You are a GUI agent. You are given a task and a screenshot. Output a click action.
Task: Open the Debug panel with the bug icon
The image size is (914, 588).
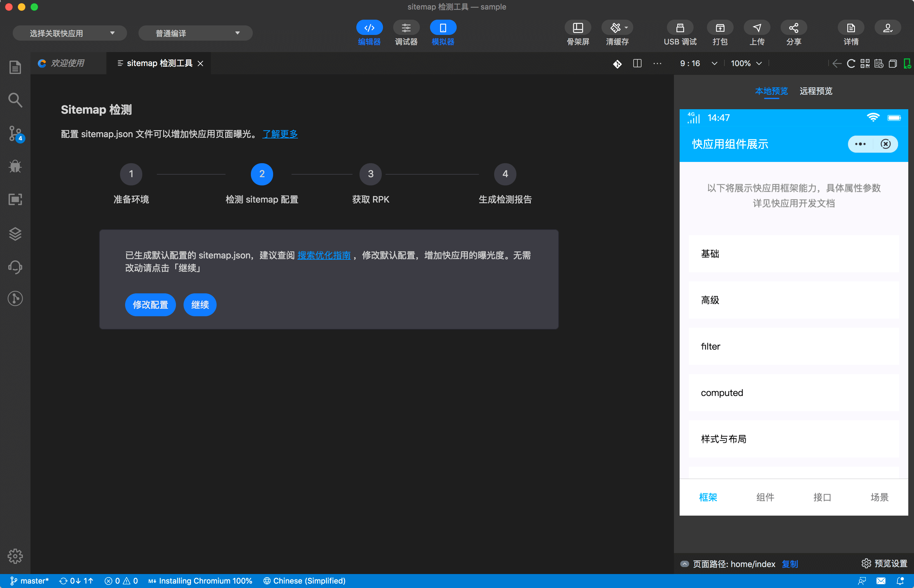point(15,166)
